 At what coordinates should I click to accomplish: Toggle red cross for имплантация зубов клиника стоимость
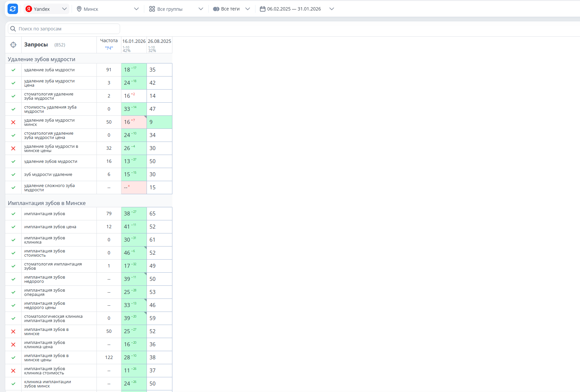13,371
